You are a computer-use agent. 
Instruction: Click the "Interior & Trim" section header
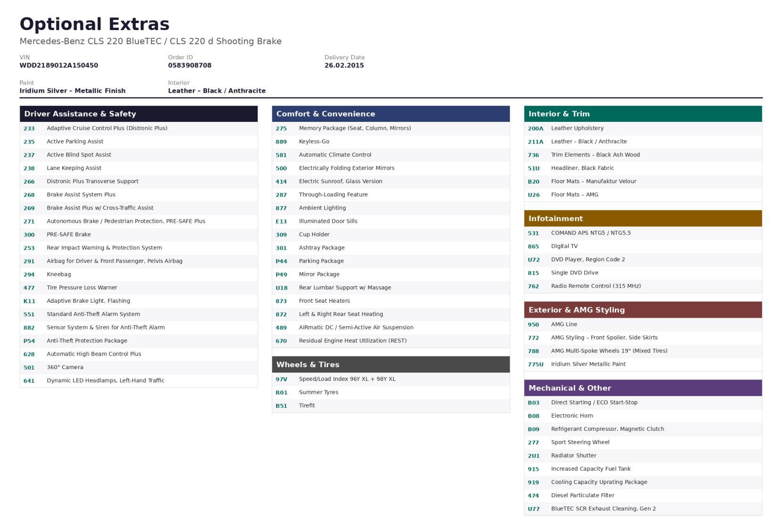tap(643, 114)
